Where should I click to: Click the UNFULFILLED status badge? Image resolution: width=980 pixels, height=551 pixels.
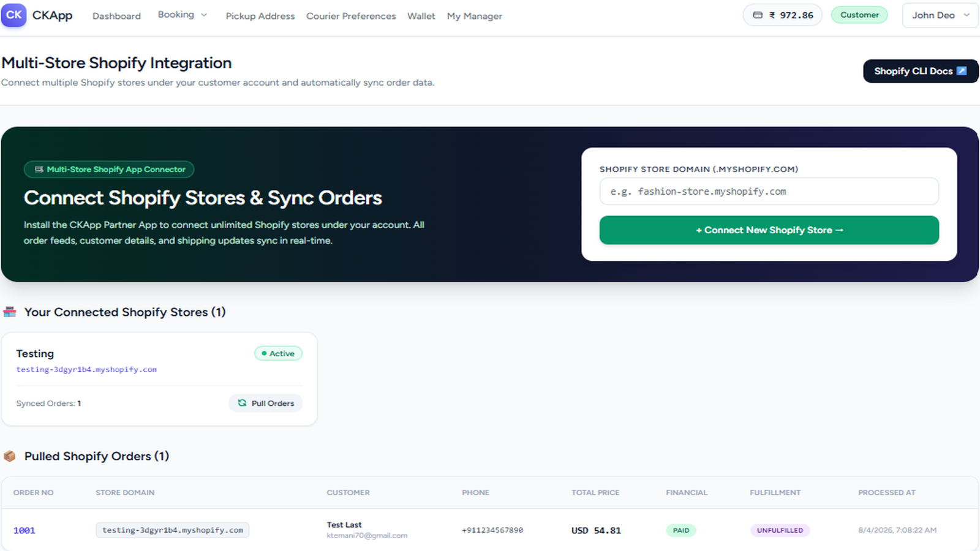pyautogui.click(x=780, y=530)
